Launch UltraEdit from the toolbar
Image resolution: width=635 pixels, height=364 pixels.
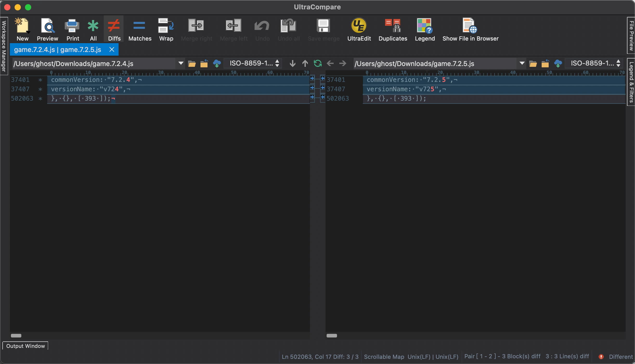click(x=359, y=26)
